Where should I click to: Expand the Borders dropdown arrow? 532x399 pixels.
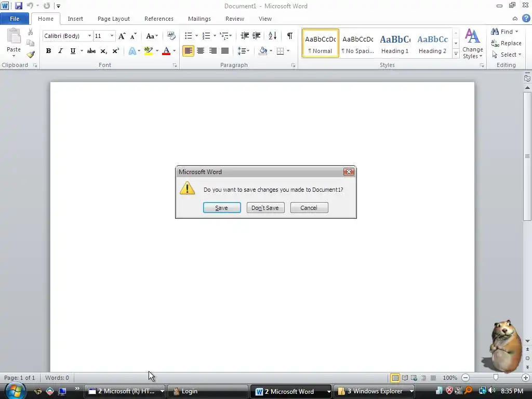[288, 51]
